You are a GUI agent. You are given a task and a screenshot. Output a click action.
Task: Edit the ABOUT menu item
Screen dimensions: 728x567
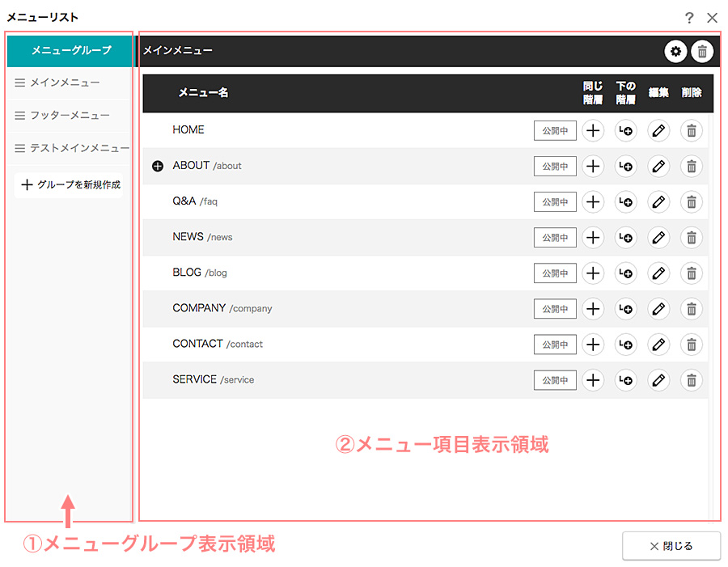click(658, 167)
